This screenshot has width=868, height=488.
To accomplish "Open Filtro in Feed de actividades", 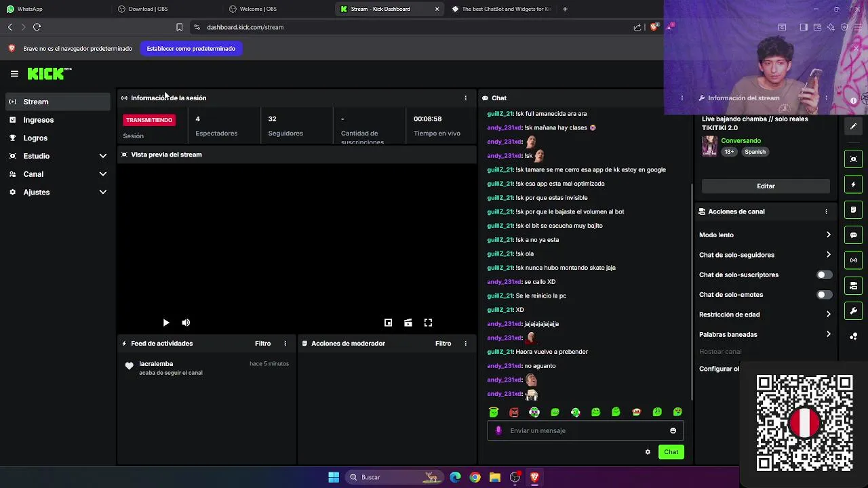I will click(262, 343).
